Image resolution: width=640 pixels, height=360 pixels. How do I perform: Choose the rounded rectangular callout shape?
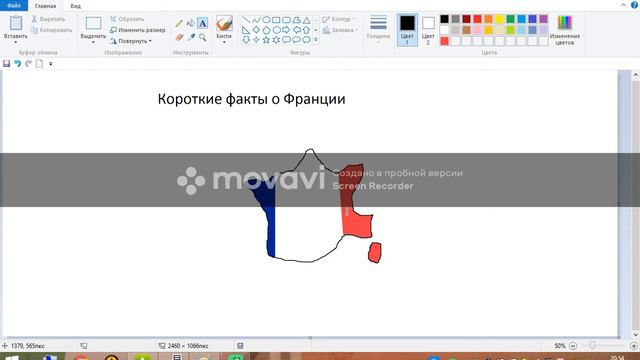tap(286, 40)
